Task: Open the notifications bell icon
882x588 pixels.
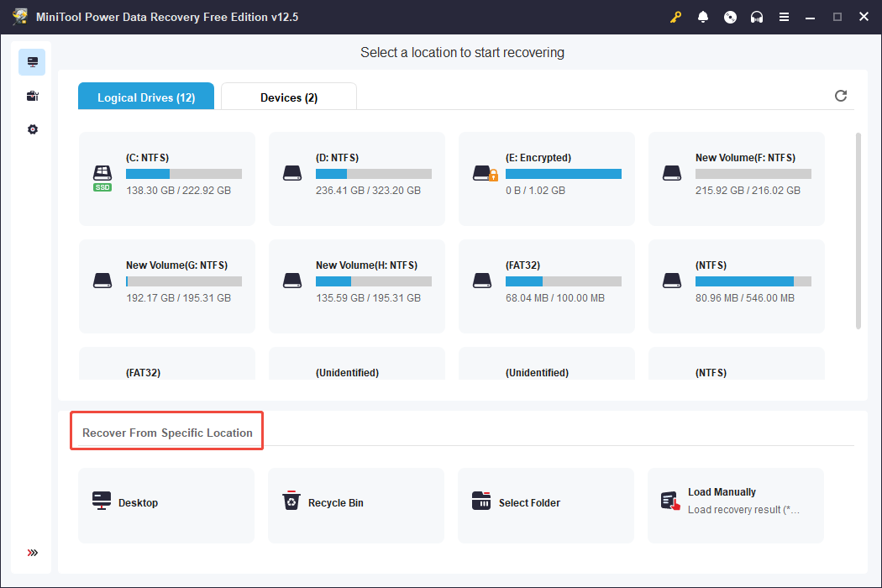Action: [703, 17]
